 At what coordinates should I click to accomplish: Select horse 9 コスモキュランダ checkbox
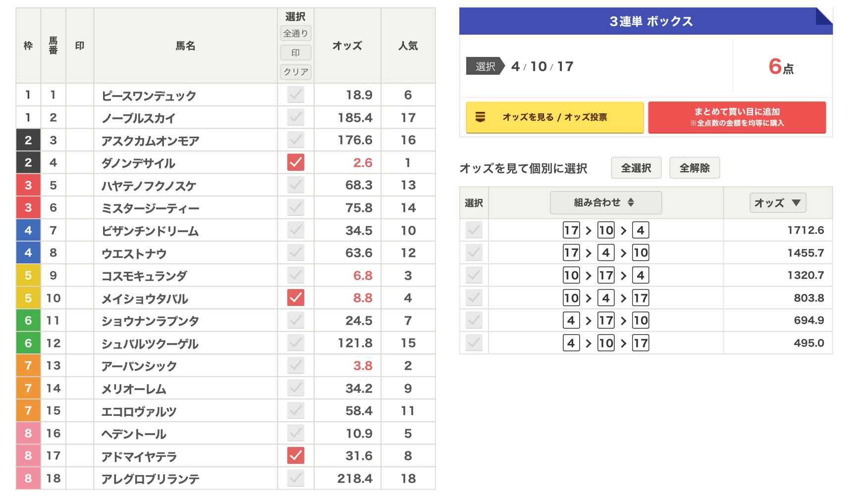296,275
